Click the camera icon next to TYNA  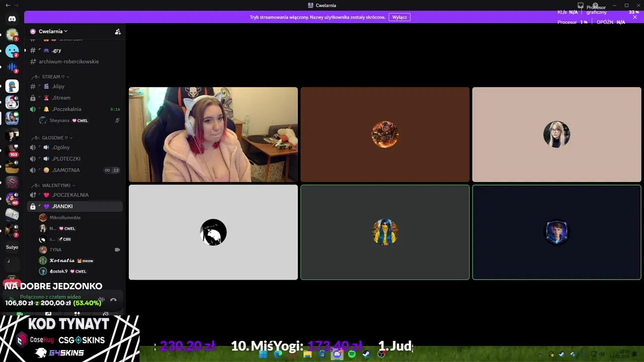click(117, 250)
